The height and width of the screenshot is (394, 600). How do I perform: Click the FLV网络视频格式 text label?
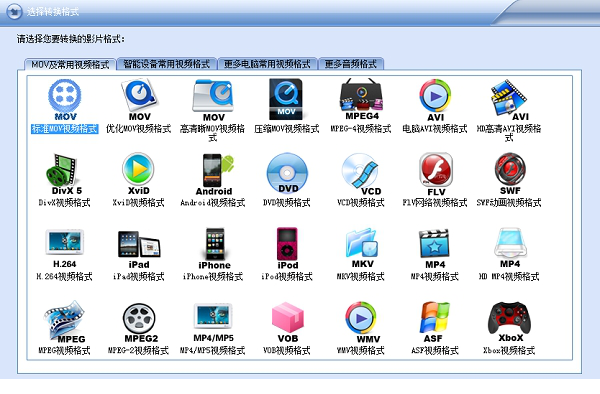pos(435,203)
